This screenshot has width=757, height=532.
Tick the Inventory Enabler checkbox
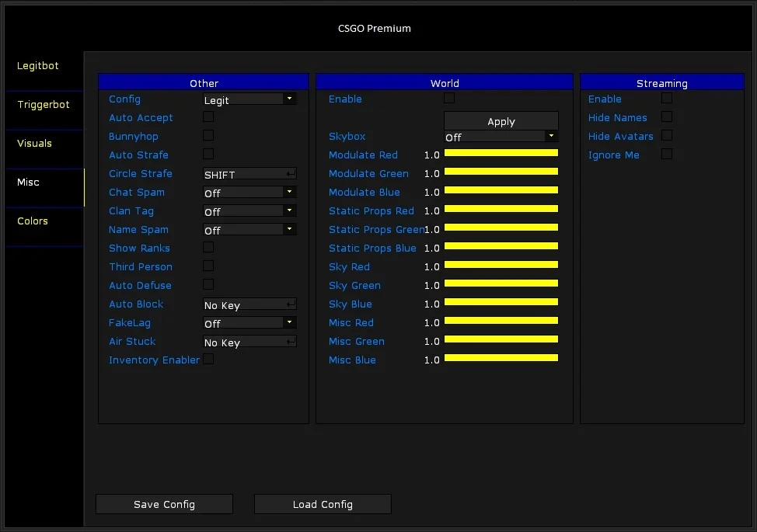(208, 360)
